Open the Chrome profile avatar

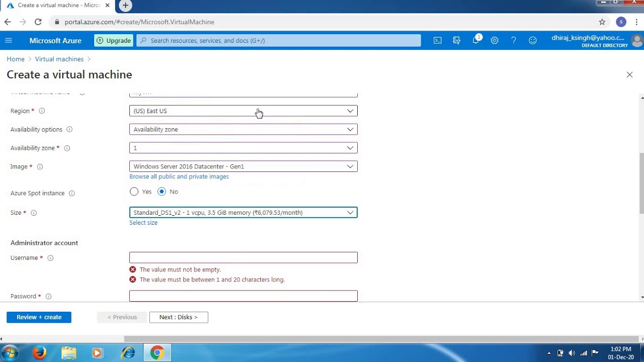tap(621, 22)
